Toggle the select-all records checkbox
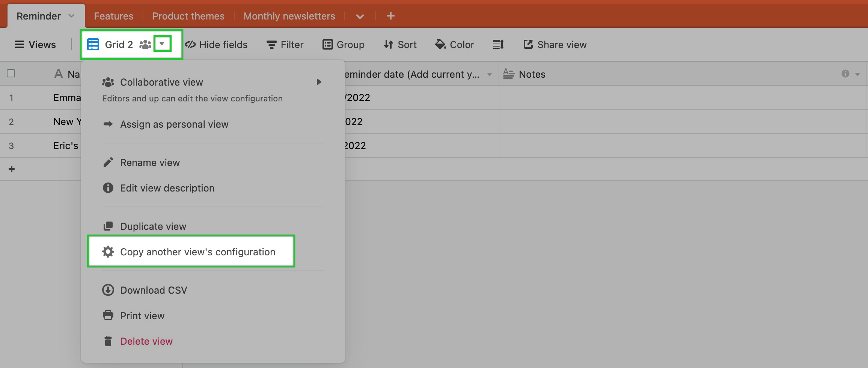 [x=11, y=74]
